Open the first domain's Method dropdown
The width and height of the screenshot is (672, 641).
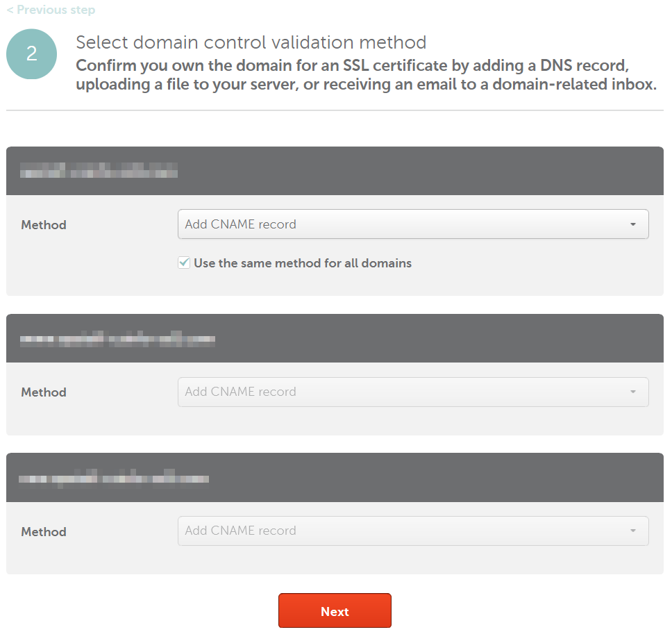point(413,224)
